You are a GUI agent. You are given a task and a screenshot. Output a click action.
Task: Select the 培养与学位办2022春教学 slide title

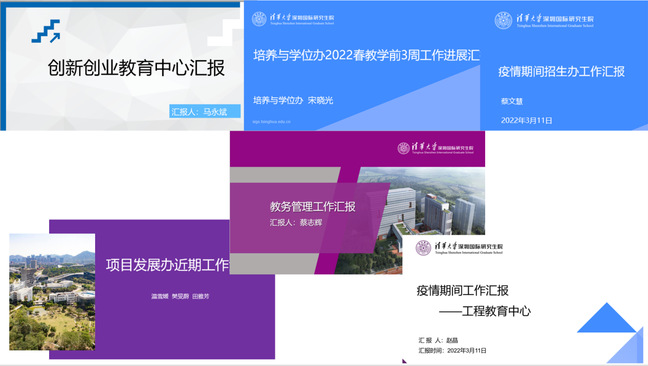[366, 55]
